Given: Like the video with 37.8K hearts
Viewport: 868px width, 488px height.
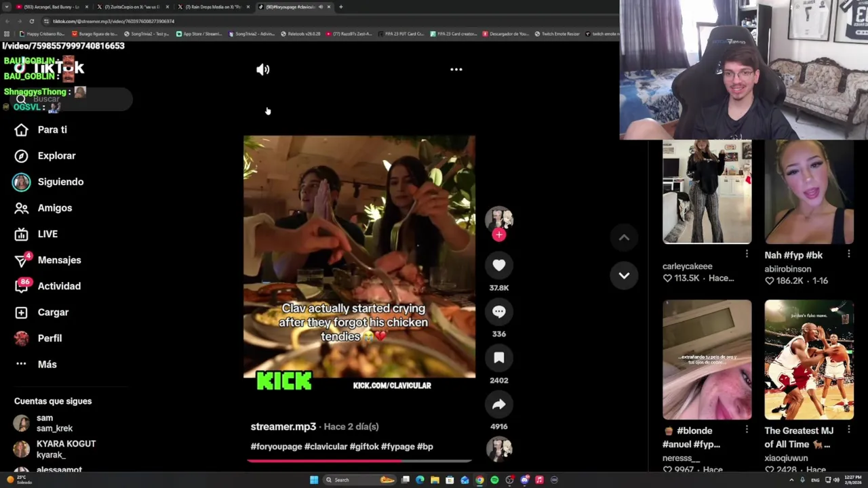Looking at the screenshot, I should tap(499, 266).
